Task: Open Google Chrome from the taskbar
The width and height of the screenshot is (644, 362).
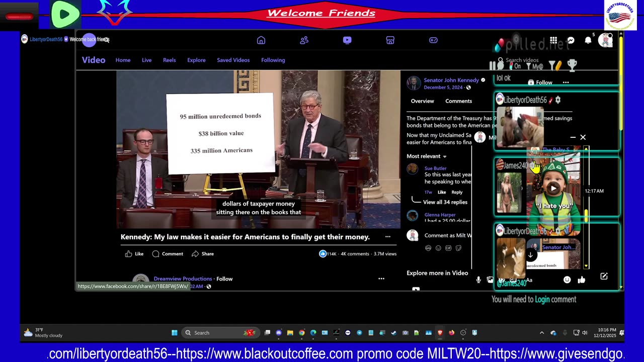Action: pyautogui.click(x=301, y=333)
